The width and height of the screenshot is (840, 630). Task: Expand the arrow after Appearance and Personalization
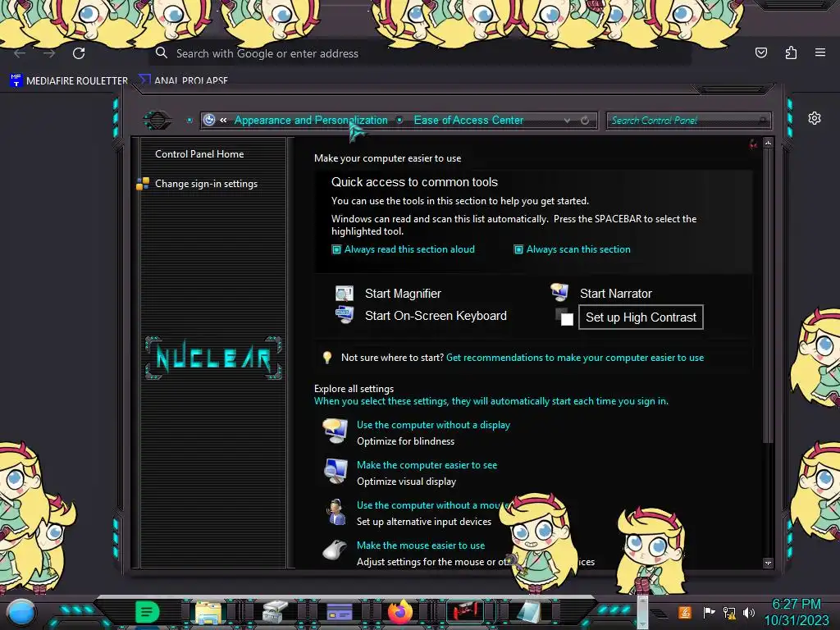coord(399,120)
